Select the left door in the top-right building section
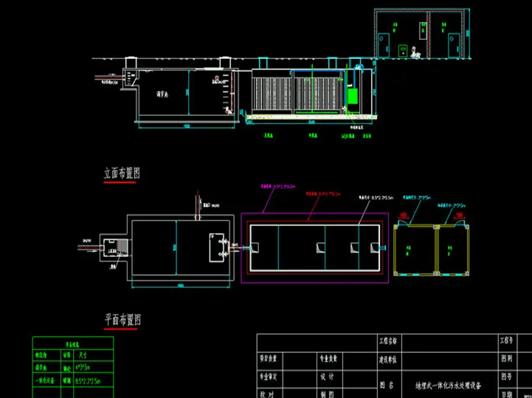 tap(384, 45)
